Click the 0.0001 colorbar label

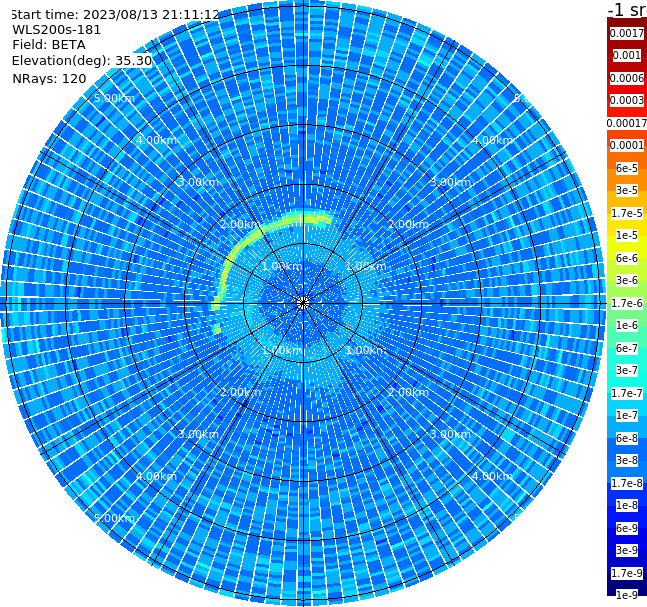tap(627, 145)
